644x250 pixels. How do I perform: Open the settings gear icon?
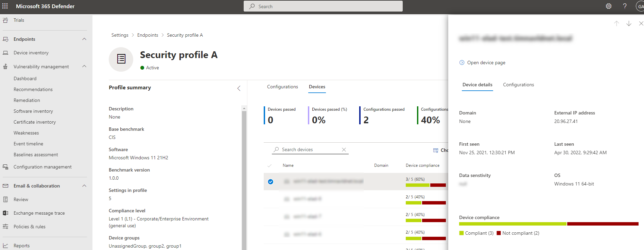tap(609, 6)
